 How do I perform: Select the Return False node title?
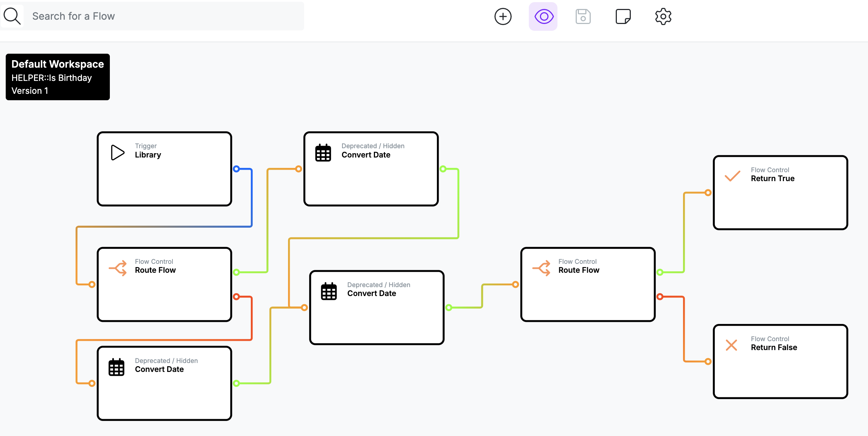tap(774, 348)
